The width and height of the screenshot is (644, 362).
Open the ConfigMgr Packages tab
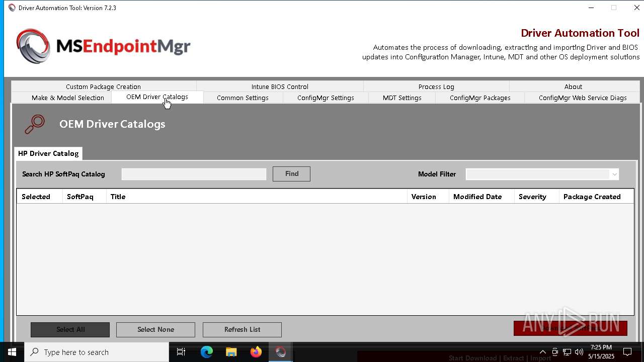pos(480,98)
